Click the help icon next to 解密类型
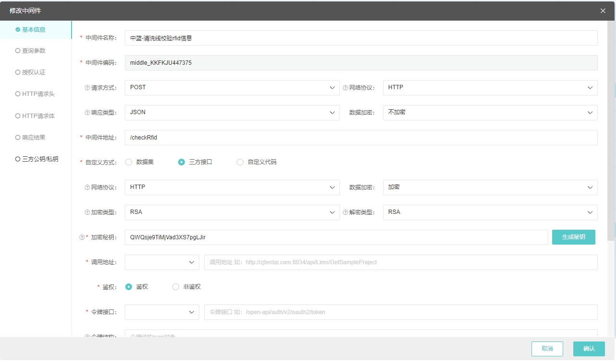Screen dimensions: 616x364 [345, 212]
